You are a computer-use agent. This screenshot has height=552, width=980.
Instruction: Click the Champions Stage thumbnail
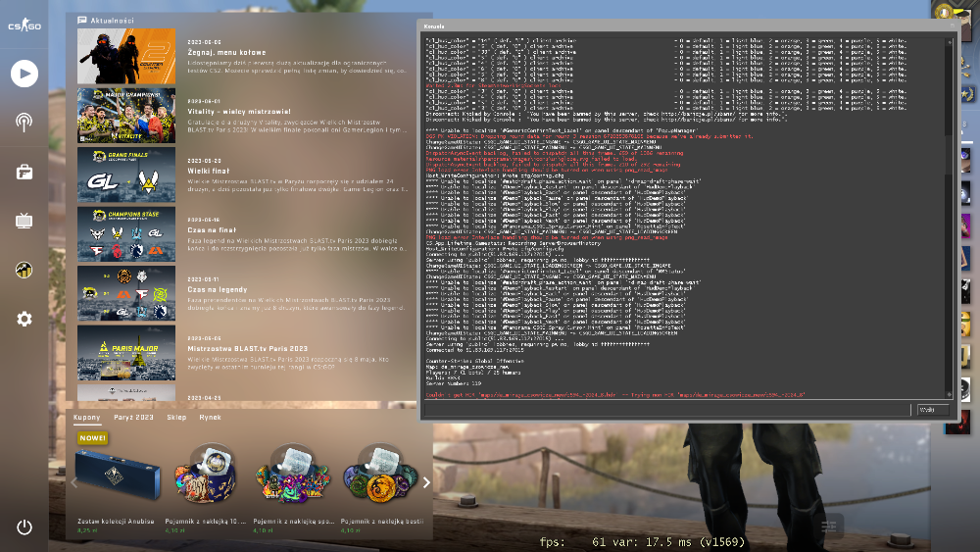pos(126,233)
